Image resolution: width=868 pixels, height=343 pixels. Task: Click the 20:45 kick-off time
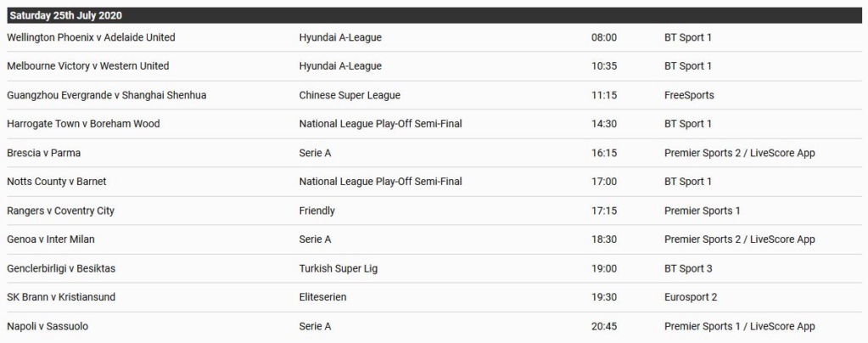pos(604,326)
